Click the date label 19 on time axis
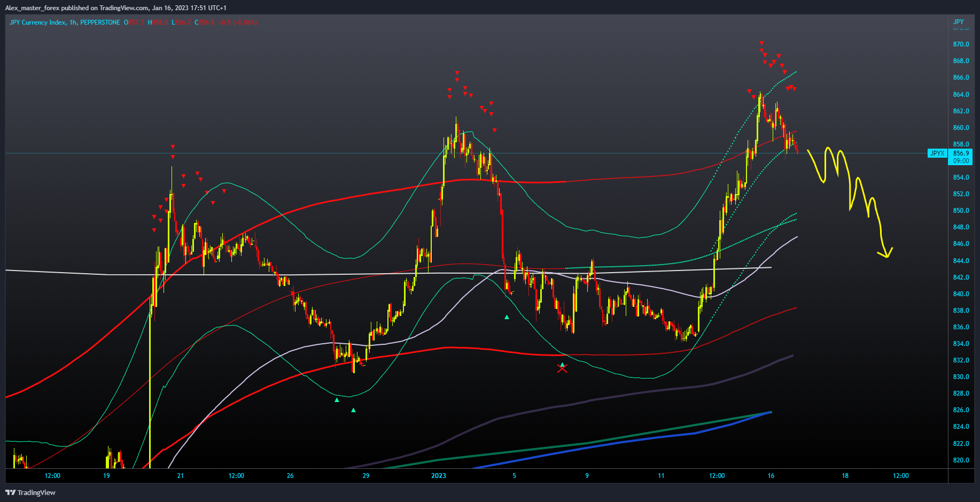The height and width of the screenshot is (502, 980). coord(106,476)
